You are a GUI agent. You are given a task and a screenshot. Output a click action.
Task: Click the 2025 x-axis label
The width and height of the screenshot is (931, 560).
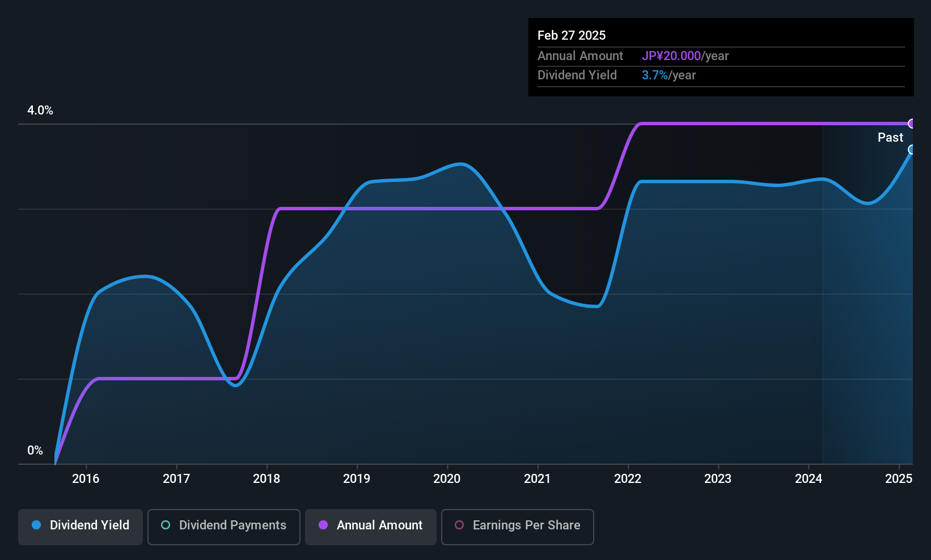899,478
